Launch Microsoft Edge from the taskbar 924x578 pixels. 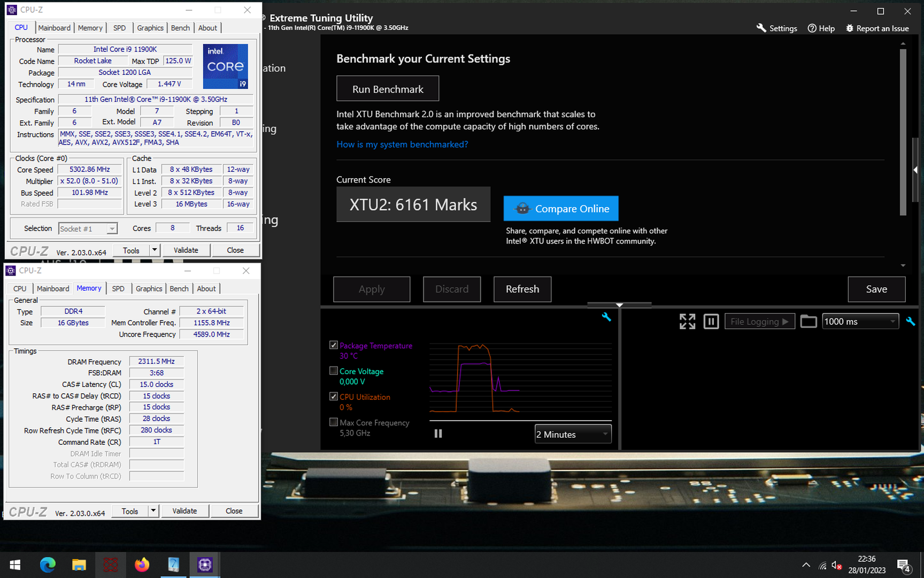(48, 565)
